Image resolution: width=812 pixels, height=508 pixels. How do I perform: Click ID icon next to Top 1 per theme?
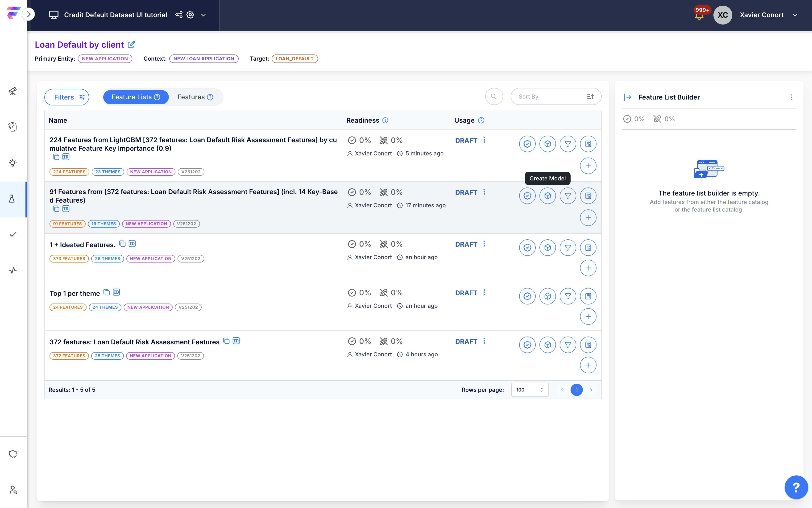[116, 292]
